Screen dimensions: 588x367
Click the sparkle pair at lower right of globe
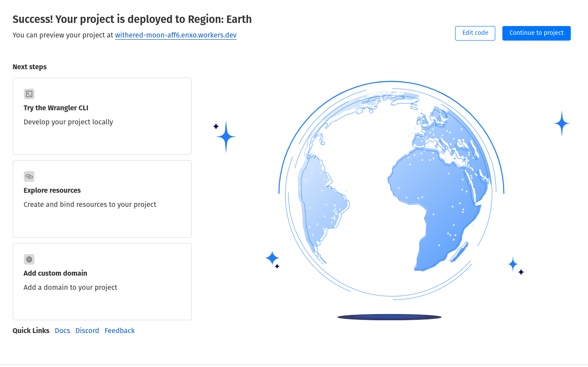(x=516, y=266)
